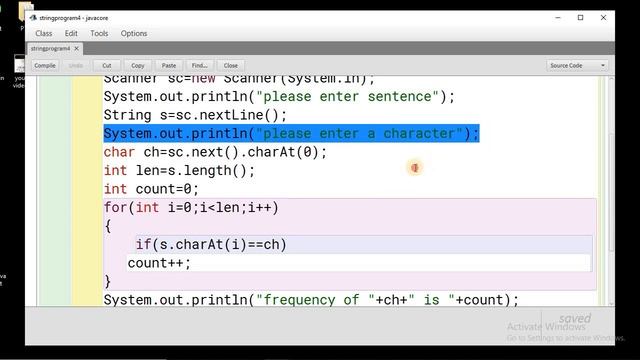Click the highlighted 'please enter a character' line

[291, 134]
